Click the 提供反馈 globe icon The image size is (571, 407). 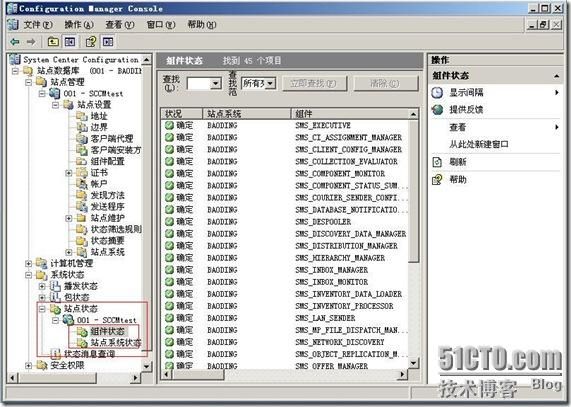point(437,109)
